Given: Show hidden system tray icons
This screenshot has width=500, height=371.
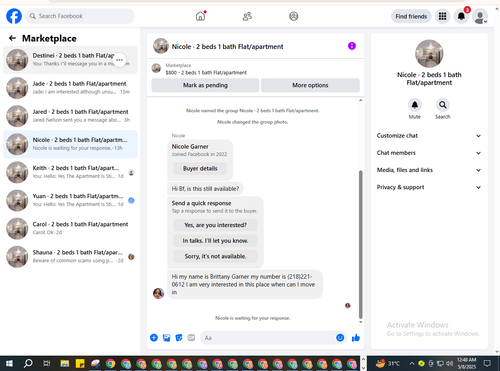Looking at the screenshot, I should click(412, 363).
